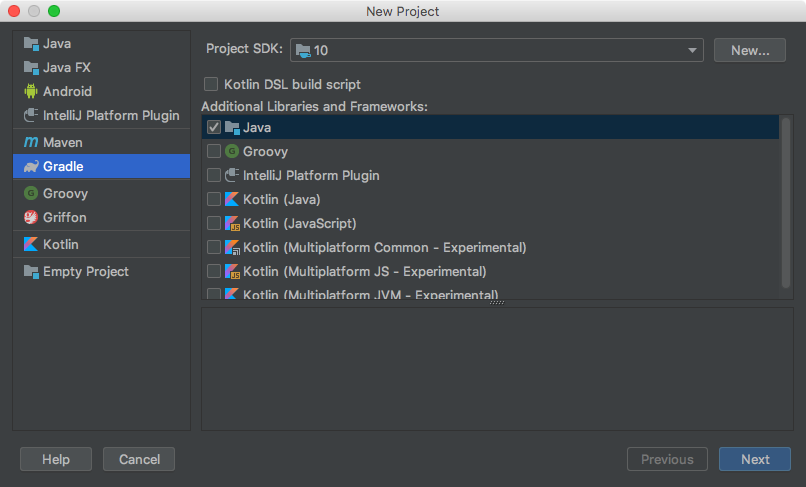Viewport: 806px width, 487px height.
Task: Click the frameworks list vertical scrollbar
Action: pos(786,200)
